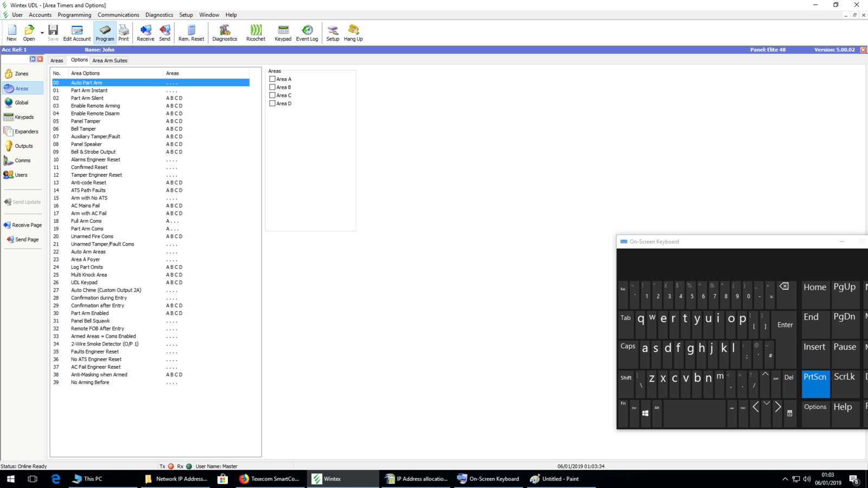The height and width of the screenshot is (488, 868).
Task: Select Areas in the left sidebar
Action: pos(22,88)
